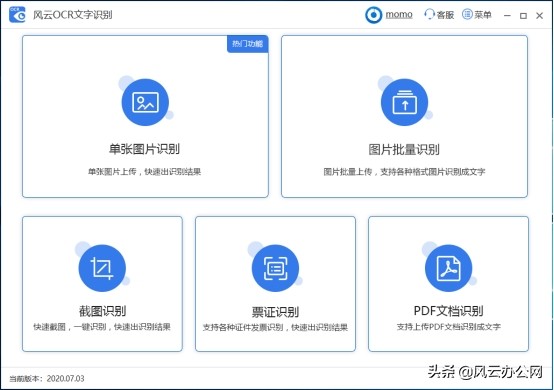
Task: Select 截图识别 title
Action: pyautogui.click(x=102, y=311)
